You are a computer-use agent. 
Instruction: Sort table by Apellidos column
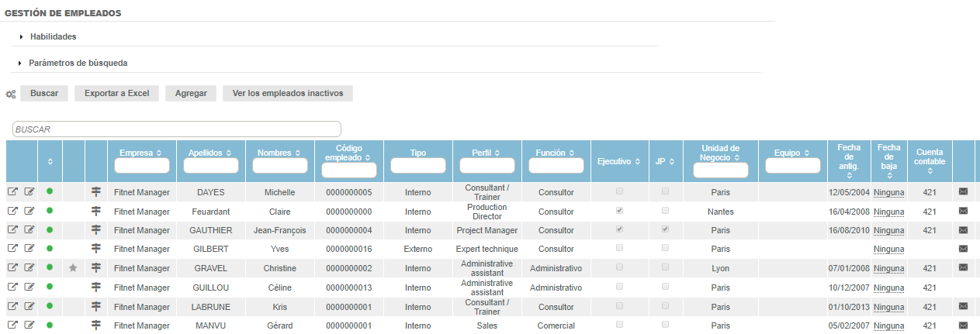pos(210,153)
